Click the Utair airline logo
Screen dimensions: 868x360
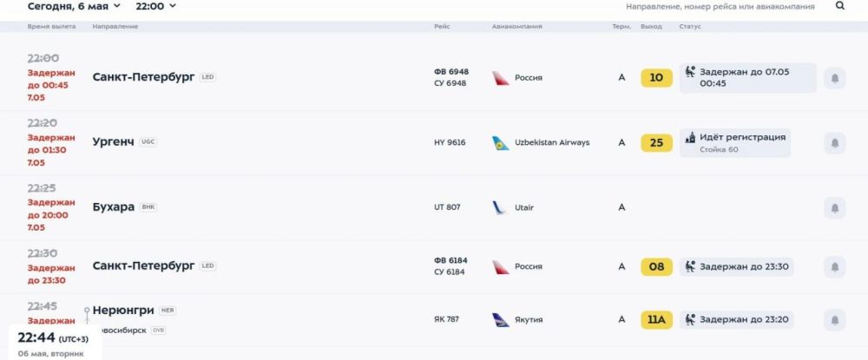click(x=501, y=207)
